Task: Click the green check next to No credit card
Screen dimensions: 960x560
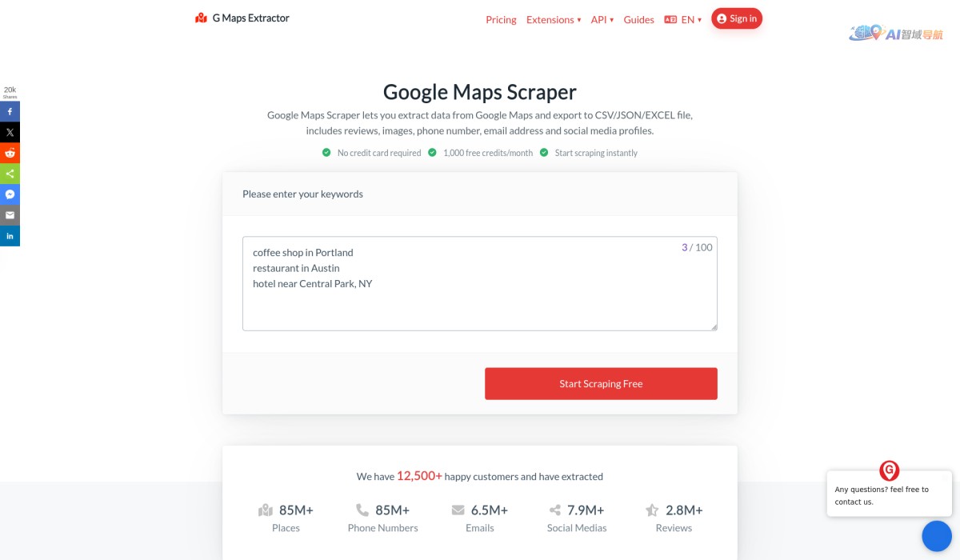Action: click(x=326, y=152)
